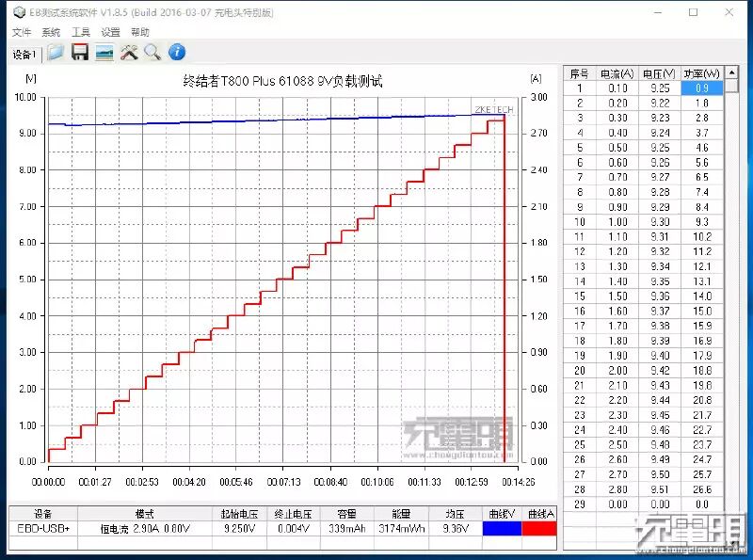Click the 9.36V average voltage value
The height and width of the screenshot is (560, 753).
[x=455, y=529]
